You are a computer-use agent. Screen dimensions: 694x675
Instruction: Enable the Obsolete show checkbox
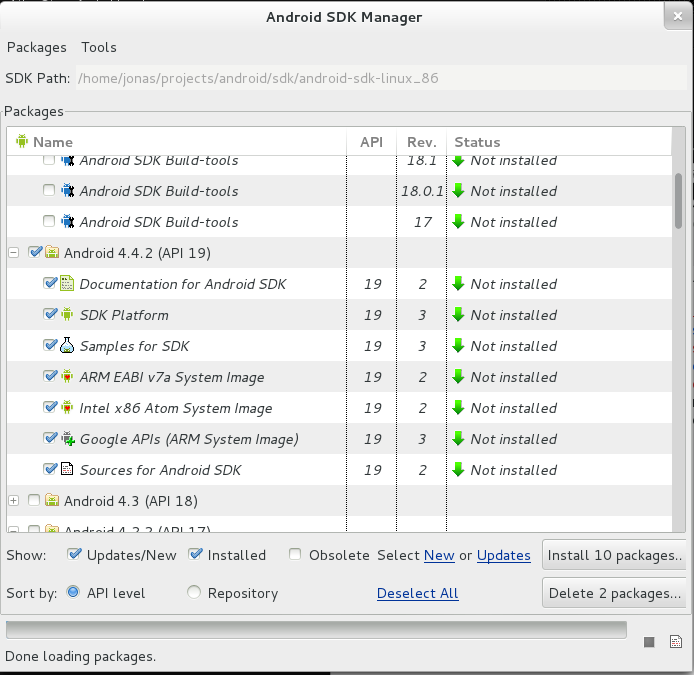295,554
